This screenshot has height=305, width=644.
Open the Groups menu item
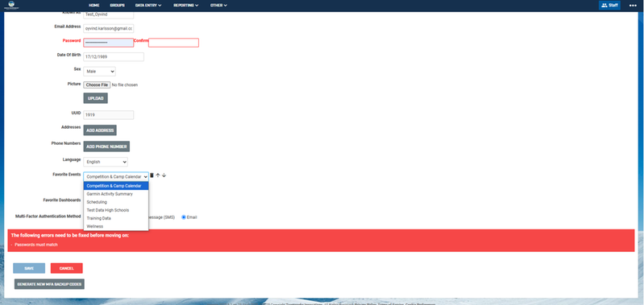(x=117, y=6)
